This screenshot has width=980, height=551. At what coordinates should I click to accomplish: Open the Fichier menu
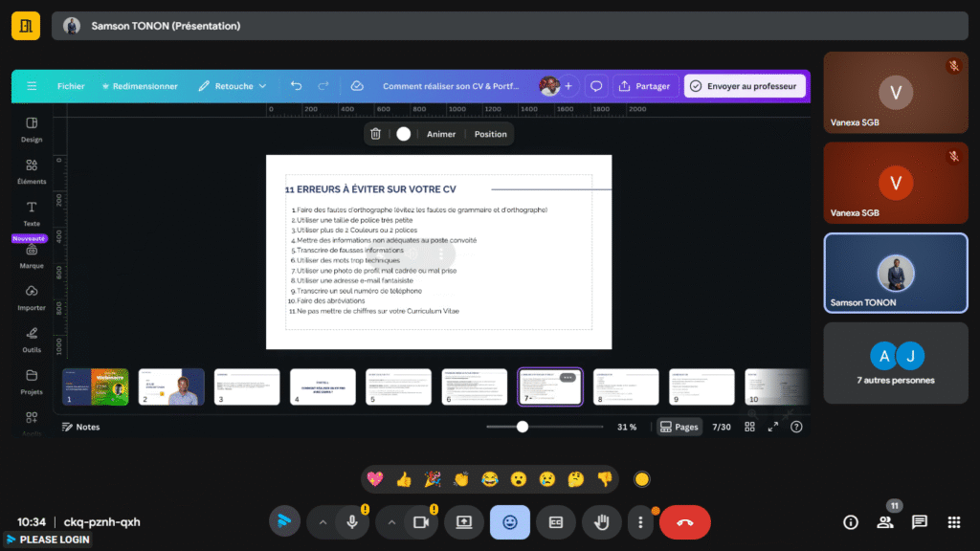point(71,86)
